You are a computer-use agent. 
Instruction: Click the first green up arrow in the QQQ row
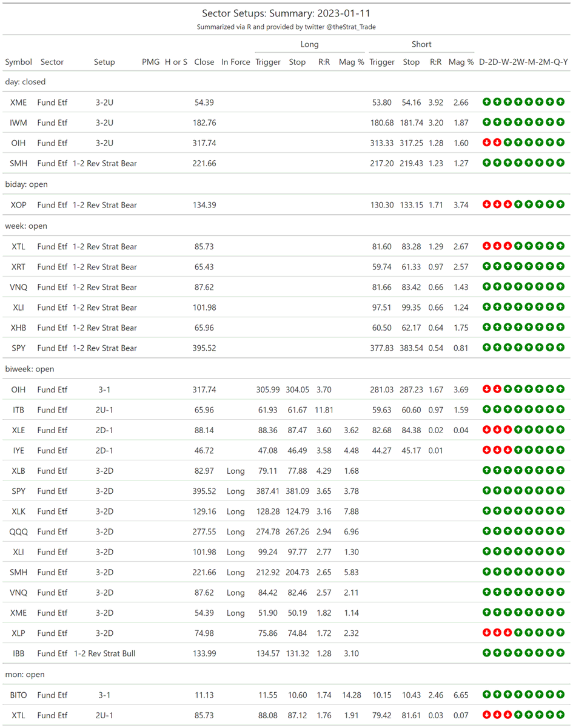[487, 532]
